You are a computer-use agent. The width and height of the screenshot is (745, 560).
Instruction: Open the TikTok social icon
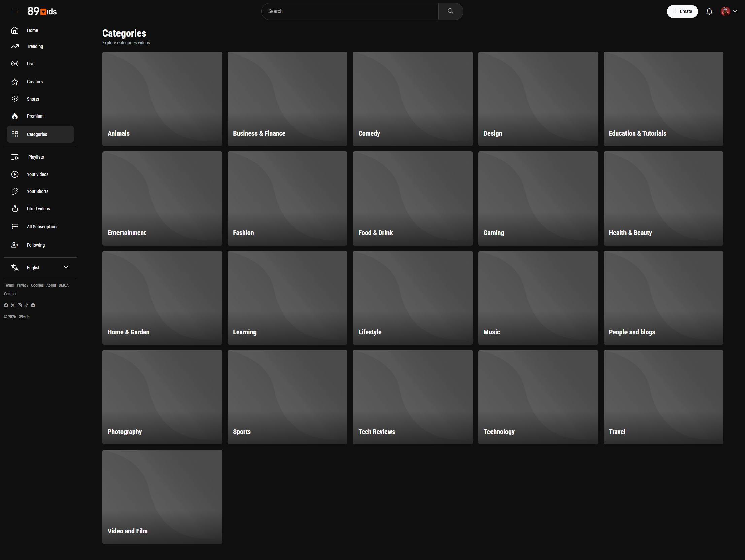26,306
